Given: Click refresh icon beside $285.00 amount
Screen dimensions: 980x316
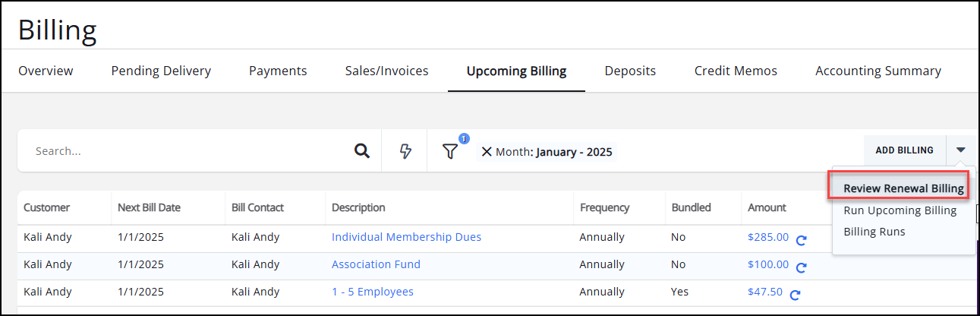Looking at the screenshot, I should click(802, 239).
